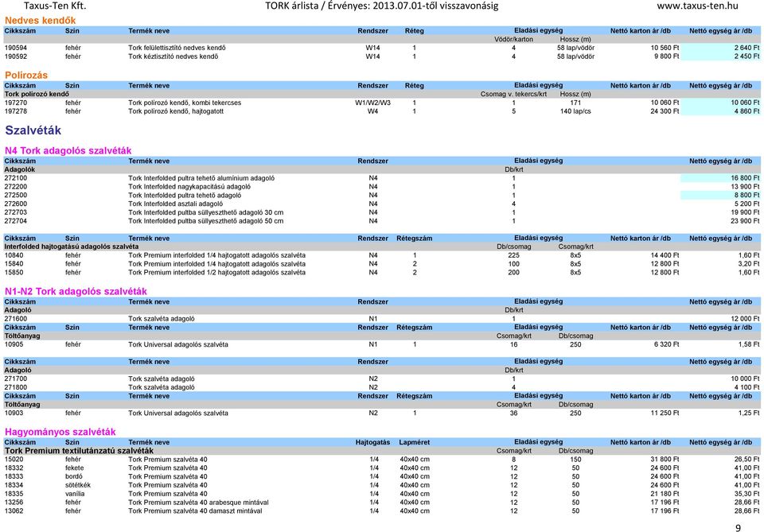Select the colour cell "vanília"
This screenshot has width=764, height=532.
click(x=75, y=494)
